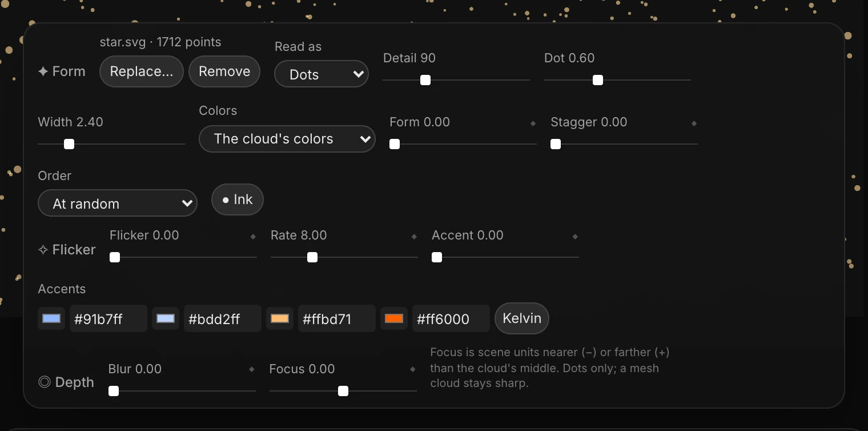Image resolution: width=868 pixels, height=431 pixels.
Task: Open the color swatch for #91b7ff
Action: (x=51, y=319)
